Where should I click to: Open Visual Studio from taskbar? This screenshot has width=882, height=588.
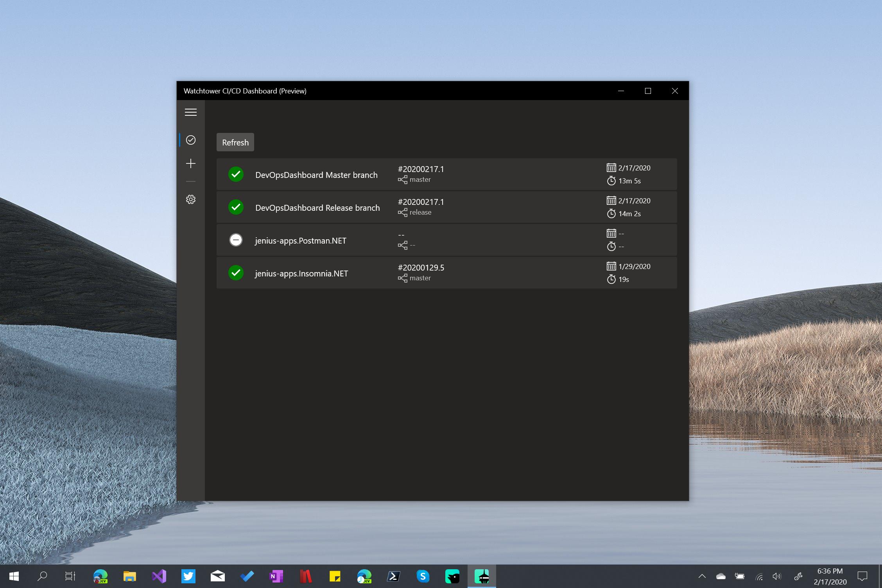pyautogui.click(x=159, y=576)
